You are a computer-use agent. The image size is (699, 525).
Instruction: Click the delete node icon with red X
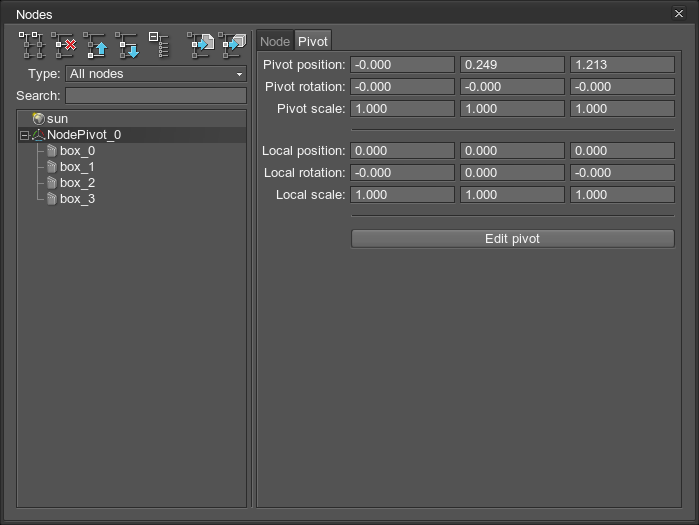(64, 44)
